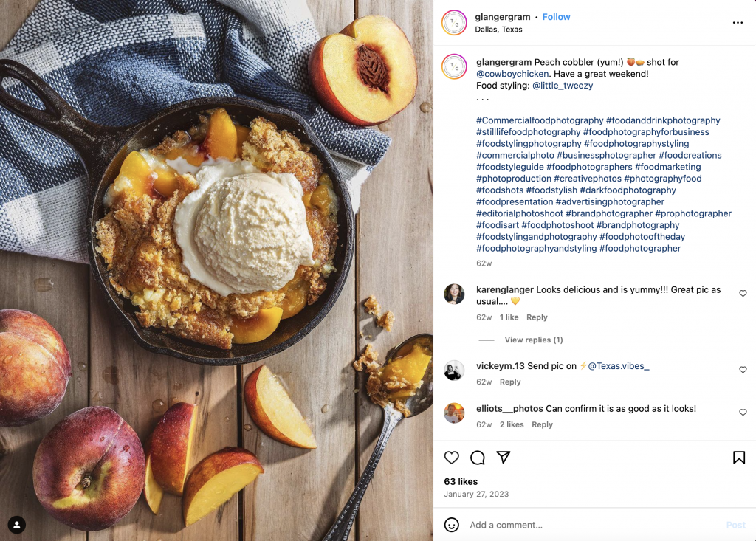
Task: Follow the glangergram account
Action: click(556, 17)
